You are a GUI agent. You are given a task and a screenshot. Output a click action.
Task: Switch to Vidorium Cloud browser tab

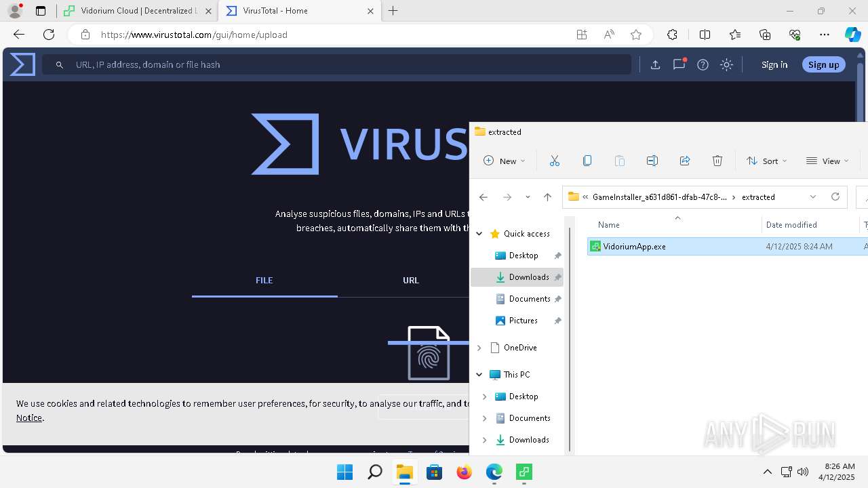point(138,11)
